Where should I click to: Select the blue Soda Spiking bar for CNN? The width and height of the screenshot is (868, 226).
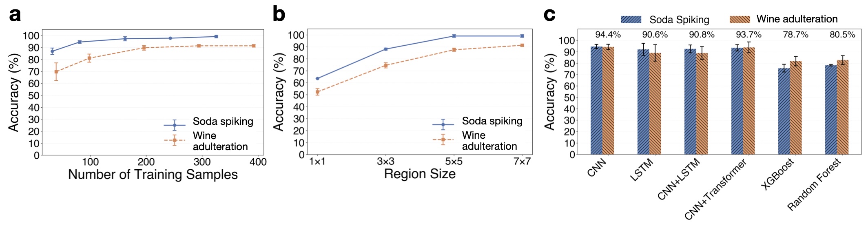point(596,100)
